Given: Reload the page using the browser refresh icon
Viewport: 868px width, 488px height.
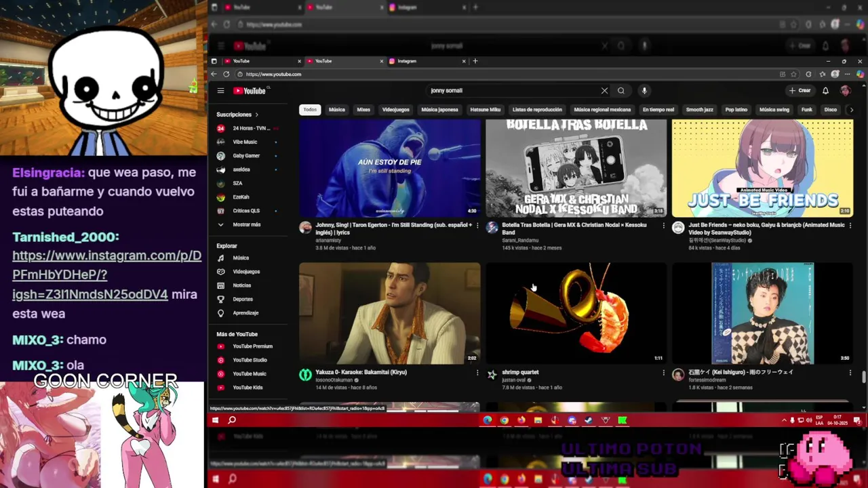Looking at the screenshot, I should click(226, 74).
